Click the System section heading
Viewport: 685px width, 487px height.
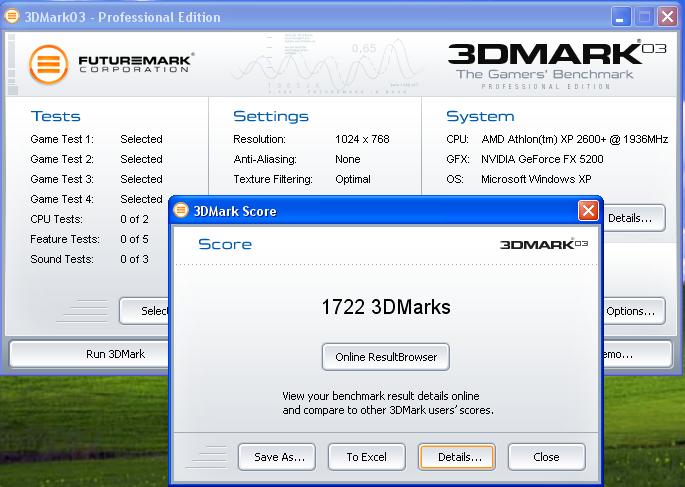coord(480,116)
